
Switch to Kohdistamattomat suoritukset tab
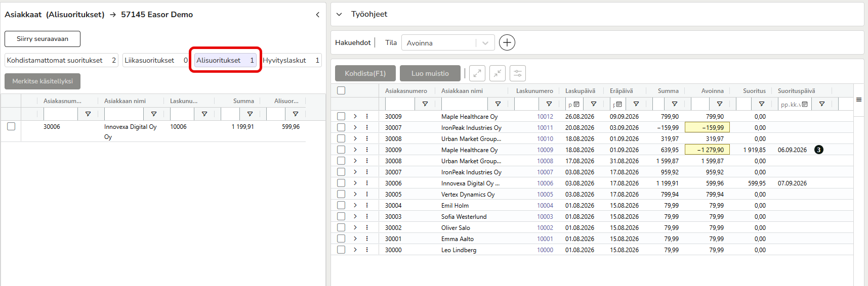pyautogui.click(x=61, y=60)
